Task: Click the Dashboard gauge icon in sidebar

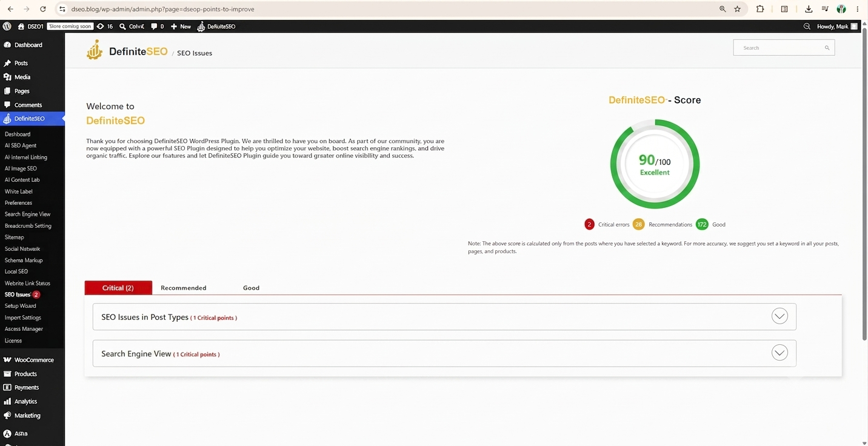Action: click(x=7, y=45)
